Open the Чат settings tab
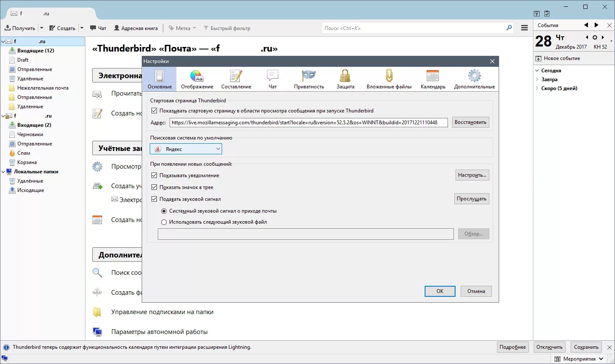This screenshot has height=364, width=615. (x=272, y=79)
